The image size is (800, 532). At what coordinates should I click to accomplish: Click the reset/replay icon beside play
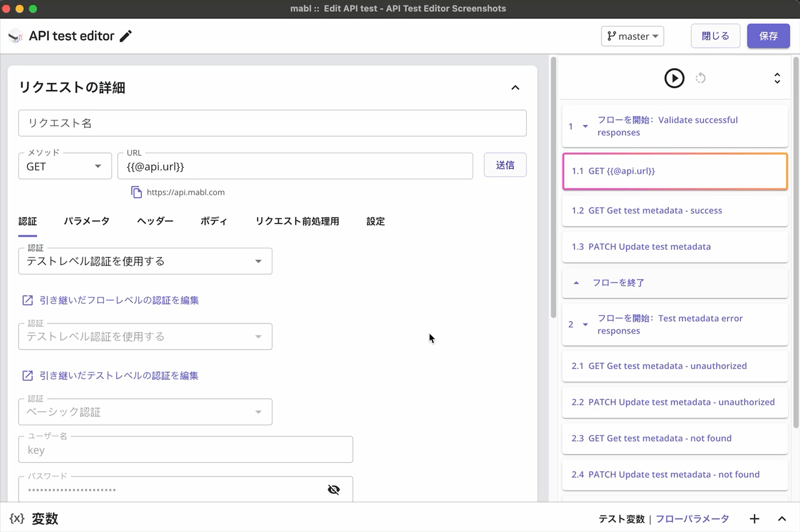click(x=701, y=78)
